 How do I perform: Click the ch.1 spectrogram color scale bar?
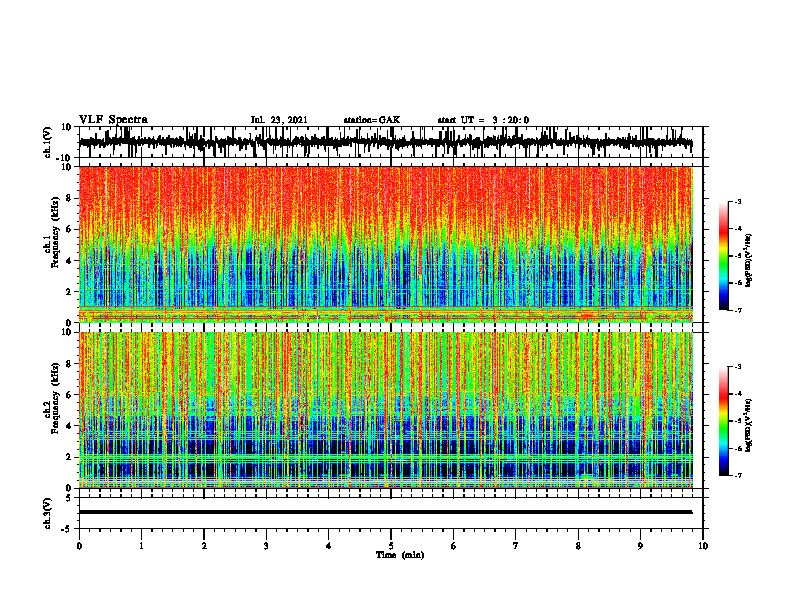click(x=723, y=256)
